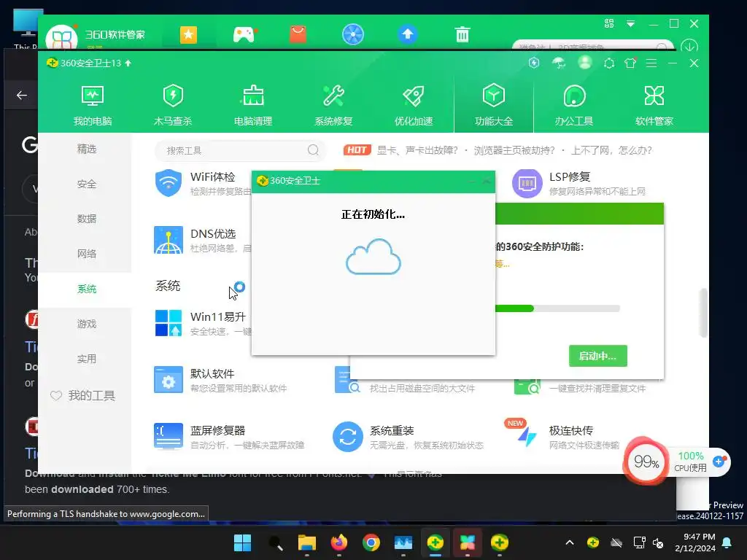This screenshot has width=747, height=560.
Task: Open File Explorer from taskbar
Action: coord(307,542)
